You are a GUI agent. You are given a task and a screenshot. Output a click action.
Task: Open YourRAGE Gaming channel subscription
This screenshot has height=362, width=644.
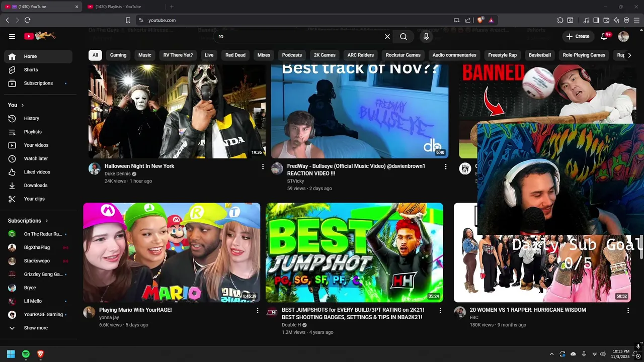tap(38, 314)
